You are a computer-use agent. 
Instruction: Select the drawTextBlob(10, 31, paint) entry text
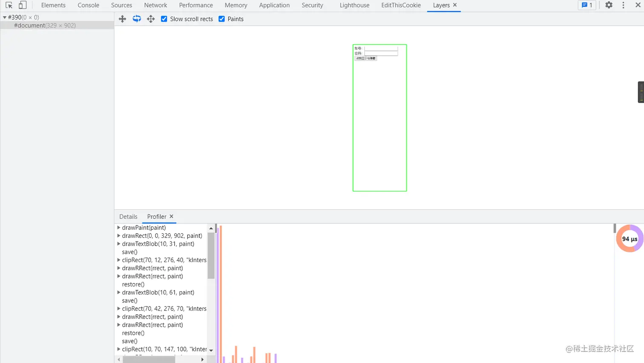158,244
